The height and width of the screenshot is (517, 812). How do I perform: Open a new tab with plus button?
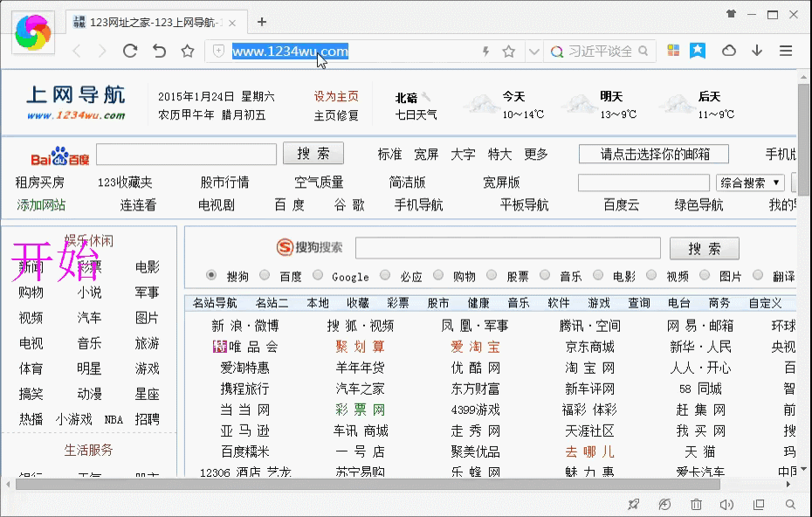tap(262, 22)
